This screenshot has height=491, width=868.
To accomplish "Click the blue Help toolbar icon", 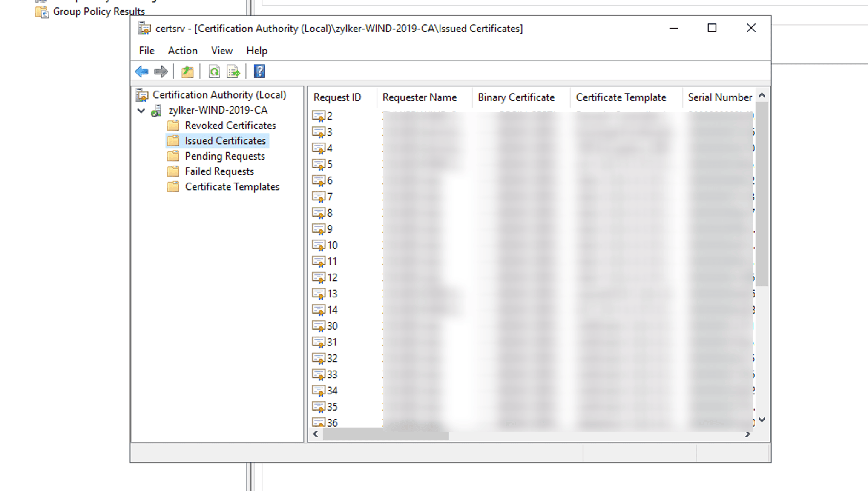I will coord(259,71).
